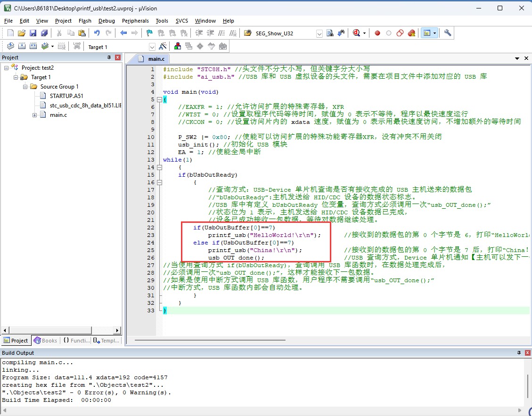Screen dimensions: 532x416
Task: Switch to the Books tab
Action: (45, 341)
